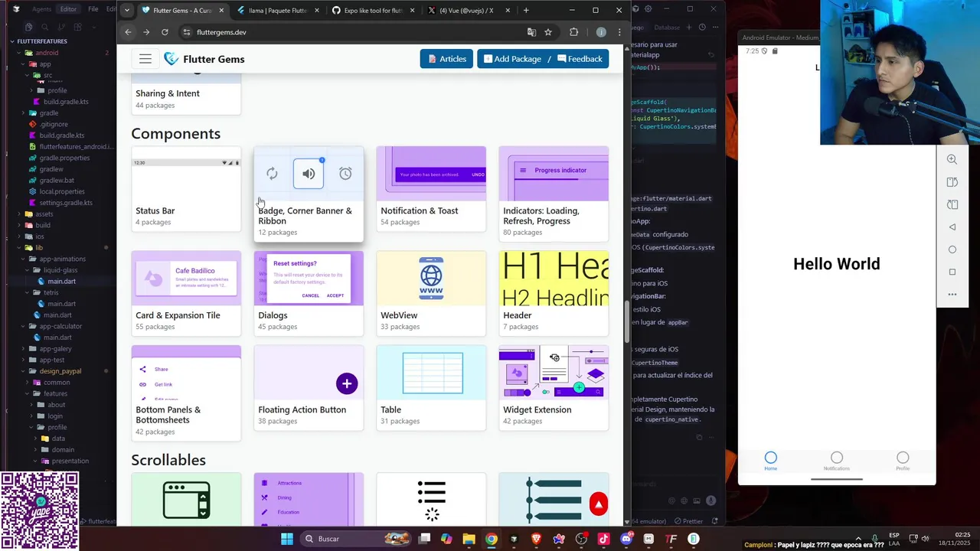Screen dimensions: 980x551
Task: Expand the assets folder
Action: [44, 214]
